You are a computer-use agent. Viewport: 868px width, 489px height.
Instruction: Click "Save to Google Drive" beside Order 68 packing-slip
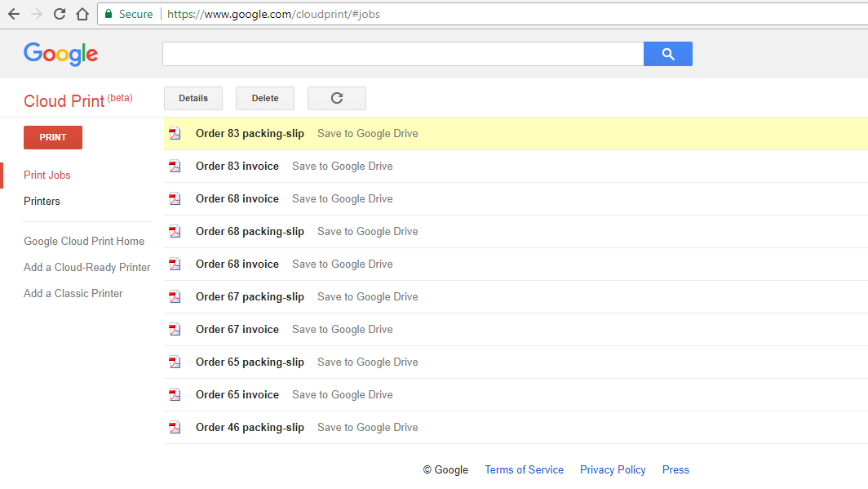click(x=368, y=232)
